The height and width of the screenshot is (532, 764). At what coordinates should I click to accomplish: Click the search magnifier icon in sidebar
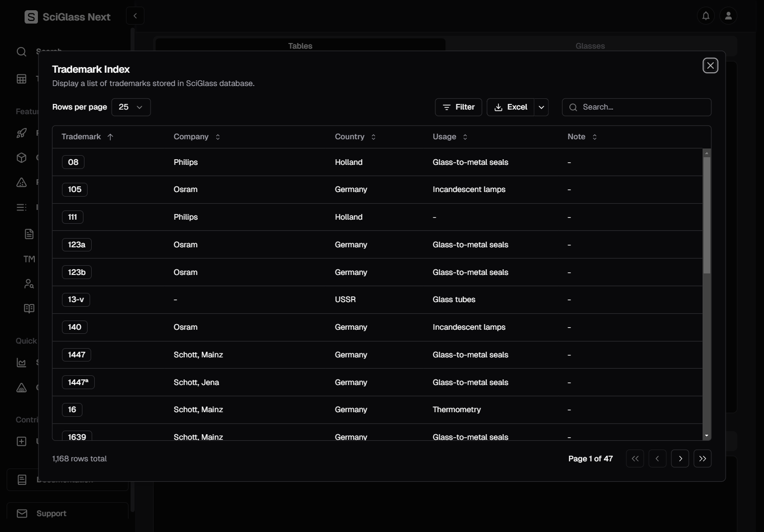[22, 52]
